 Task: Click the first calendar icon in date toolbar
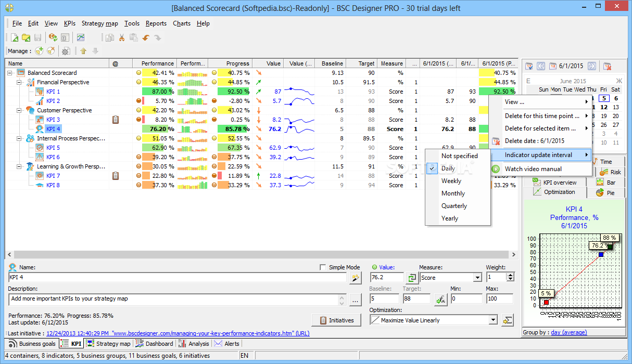coord(529,66)
